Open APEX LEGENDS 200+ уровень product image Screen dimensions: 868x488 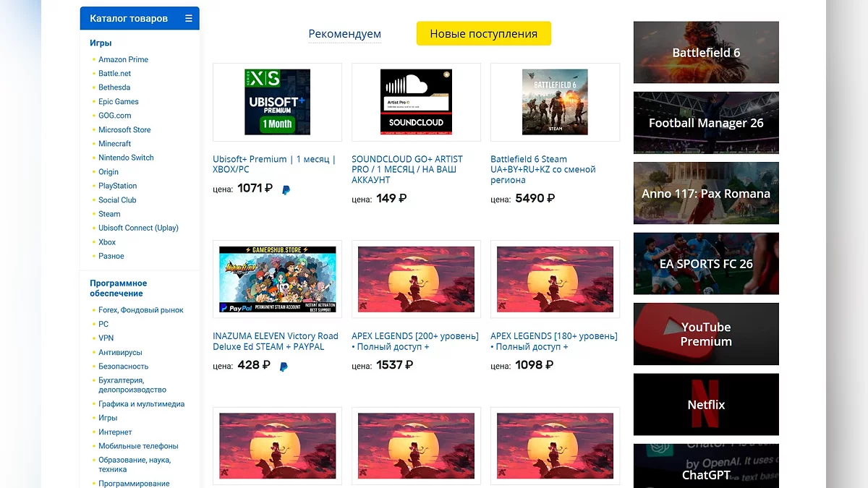pos(416,279)
